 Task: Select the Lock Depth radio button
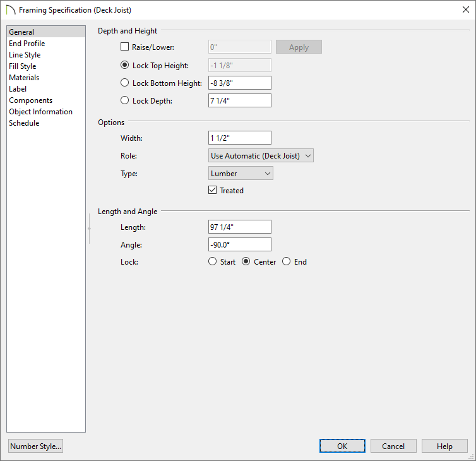(x=124, y=100)
